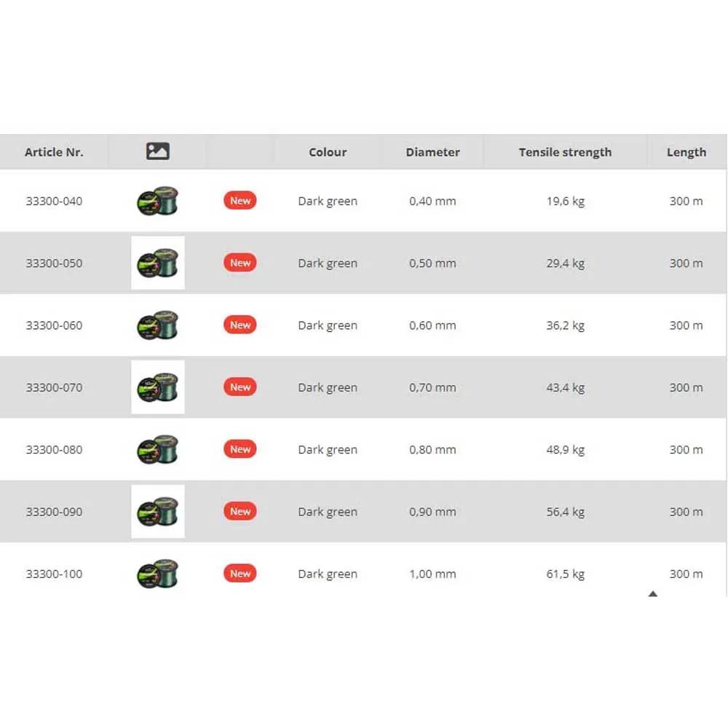Viewport: 728px width, 728px height.
Task: View product image for article 33300-060
Action: tap(157, 325)
